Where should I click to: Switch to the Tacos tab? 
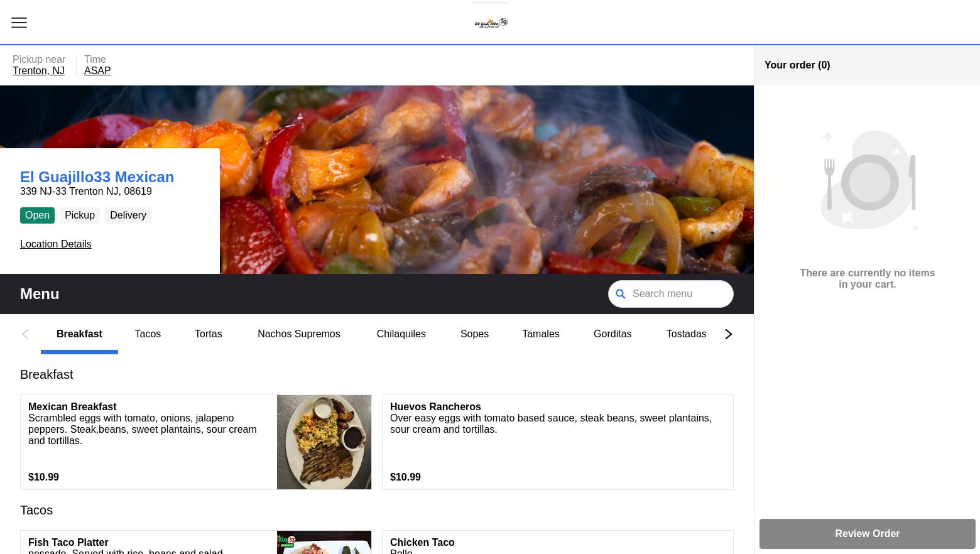(x=148, y=334)
